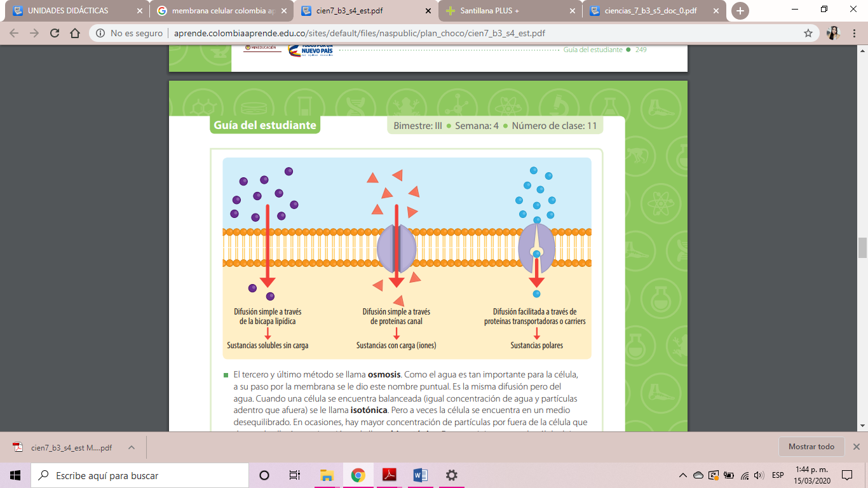Open Settings gear on taskbar
Screen dimensions: 868x488
tap(451, 475)
